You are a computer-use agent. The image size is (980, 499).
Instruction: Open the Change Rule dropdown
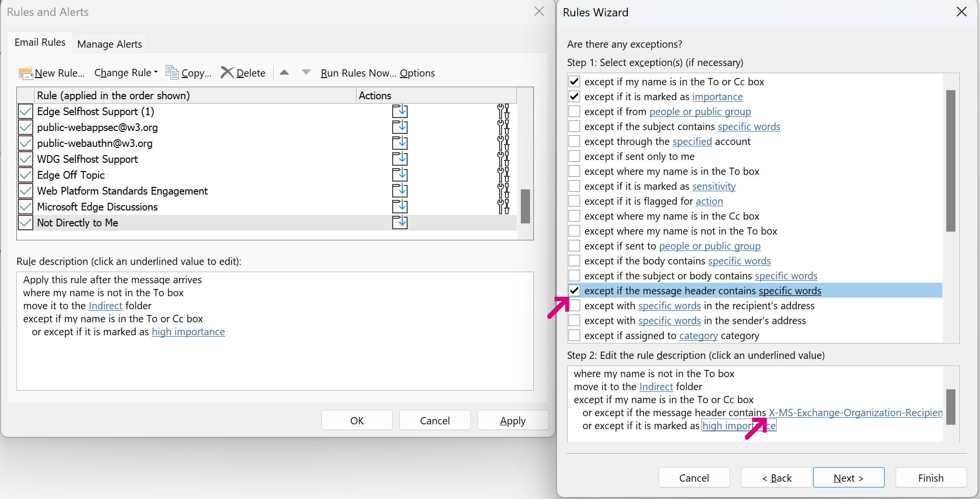pyautogui.click(x=126, y=73)
